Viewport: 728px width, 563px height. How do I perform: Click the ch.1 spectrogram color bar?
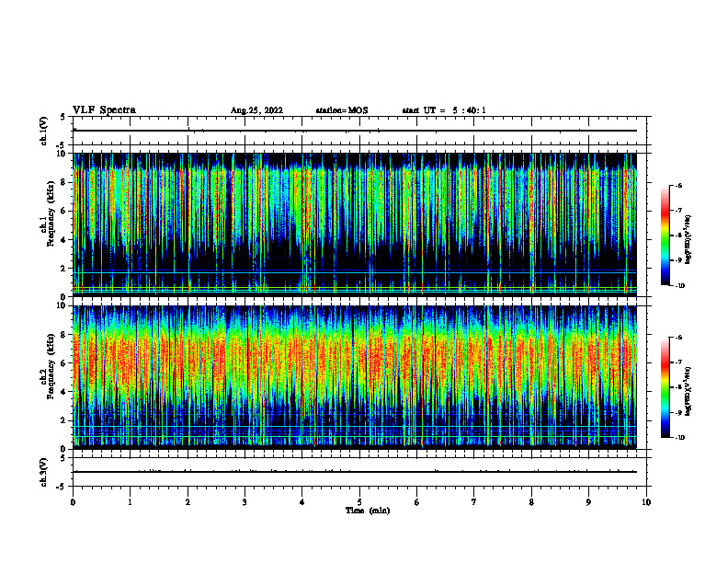coord(665,236)
